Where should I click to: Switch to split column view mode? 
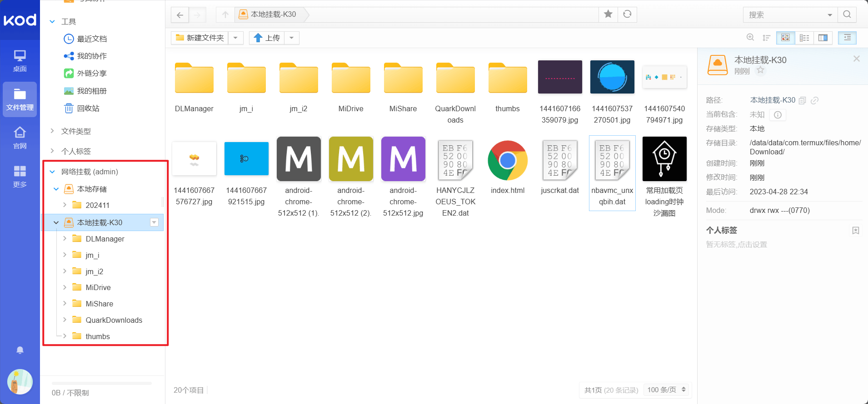point(823,38)
